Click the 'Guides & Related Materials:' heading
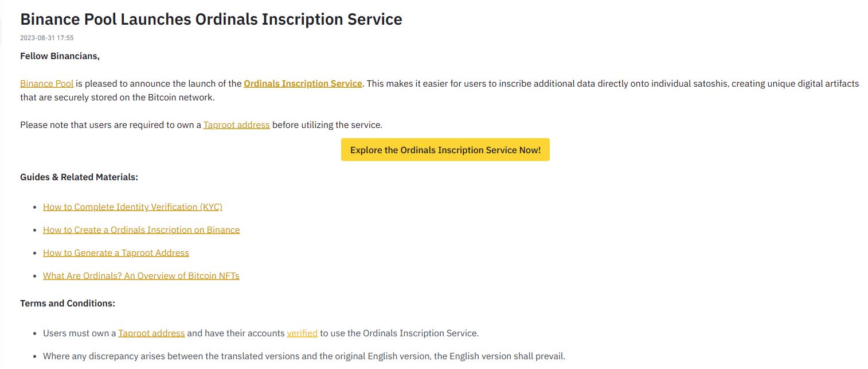This screenshot has height=369, width=868. 79,177
